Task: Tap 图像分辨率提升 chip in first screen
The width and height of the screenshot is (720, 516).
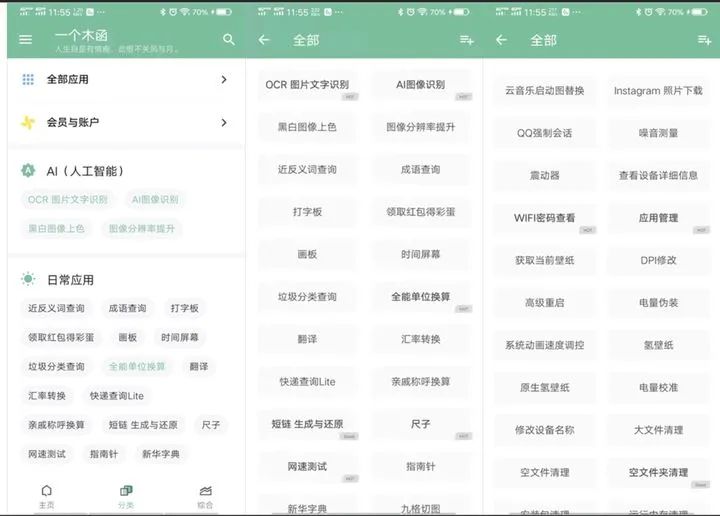Action: coord(142,229)
